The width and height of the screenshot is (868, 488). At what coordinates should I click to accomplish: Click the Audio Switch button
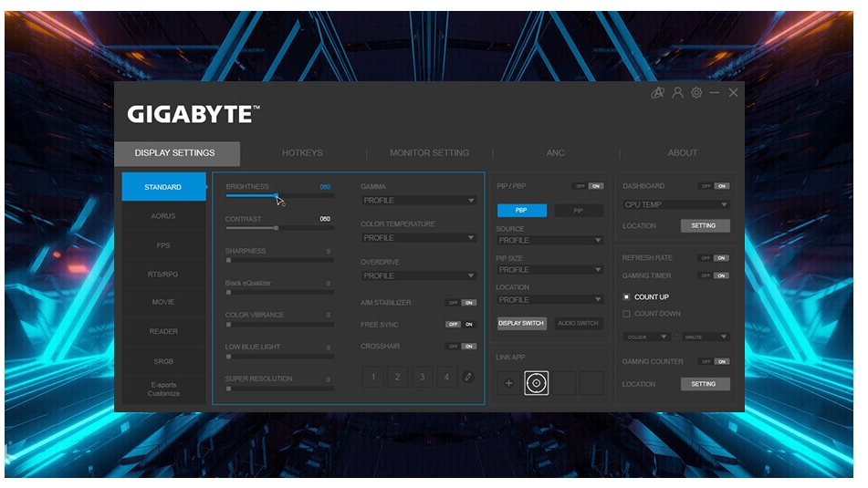579,323
